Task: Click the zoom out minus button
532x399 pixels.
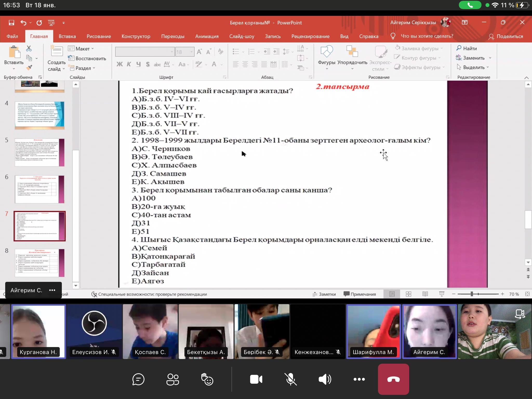Action: 454,294
